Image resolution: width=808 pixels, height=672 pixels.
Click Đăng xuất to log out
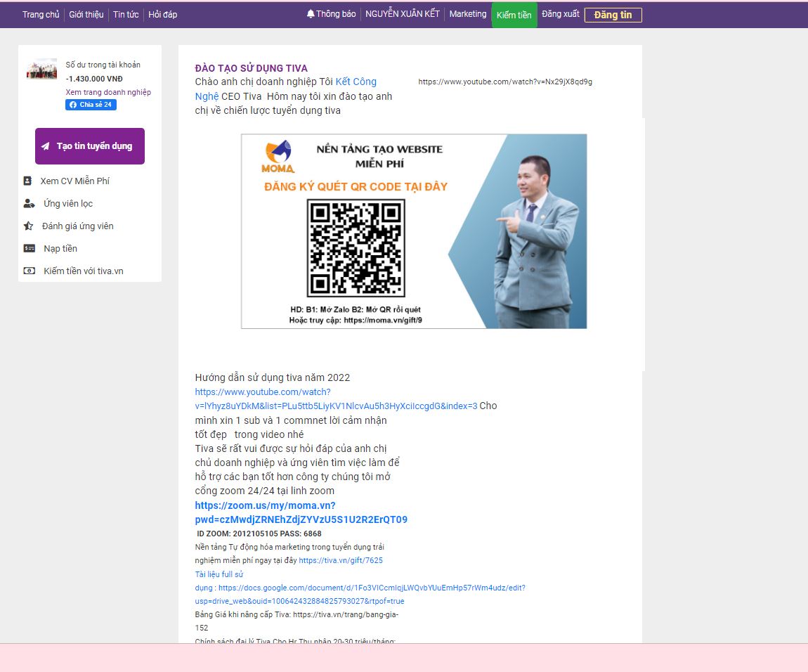click(x=560, y=14)
